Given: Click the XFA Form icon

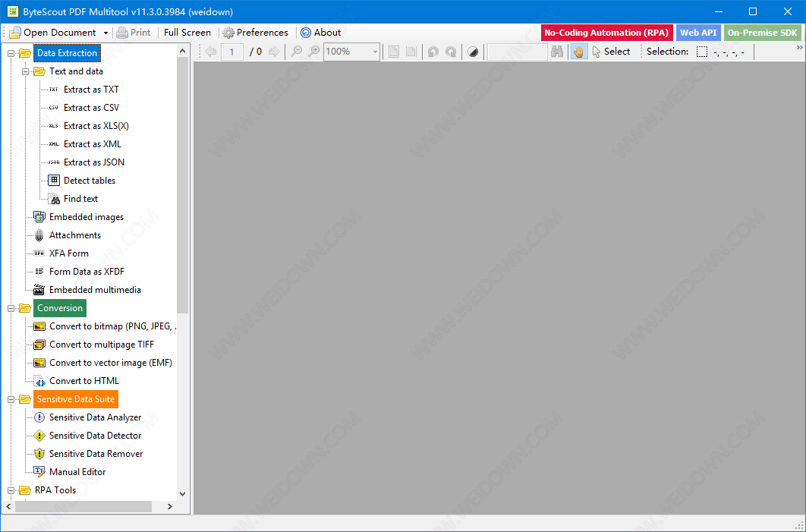Looking at the screenshot, I should [39, 253].
